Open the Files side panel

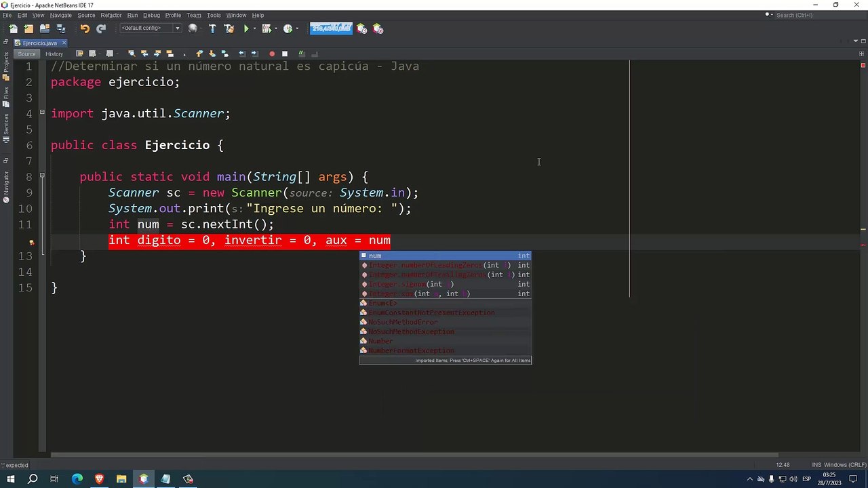[6, 96]
